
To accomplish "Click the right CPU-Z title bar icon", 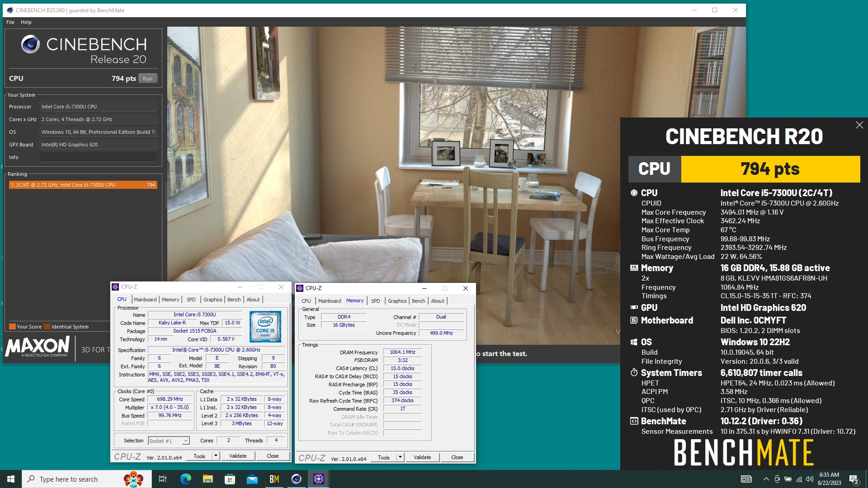I will point(300,288).
